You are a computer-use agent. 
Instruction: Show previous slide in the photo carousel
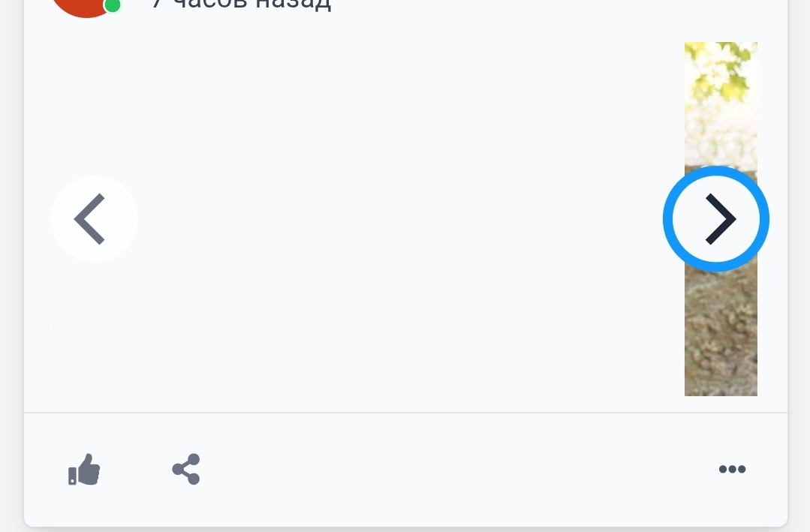click(94, 219)
